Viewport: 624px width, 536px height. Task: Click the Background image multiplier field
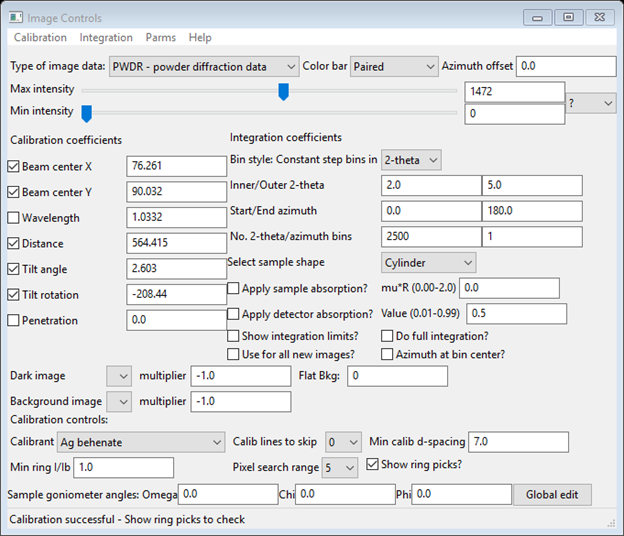coord(241,402)
